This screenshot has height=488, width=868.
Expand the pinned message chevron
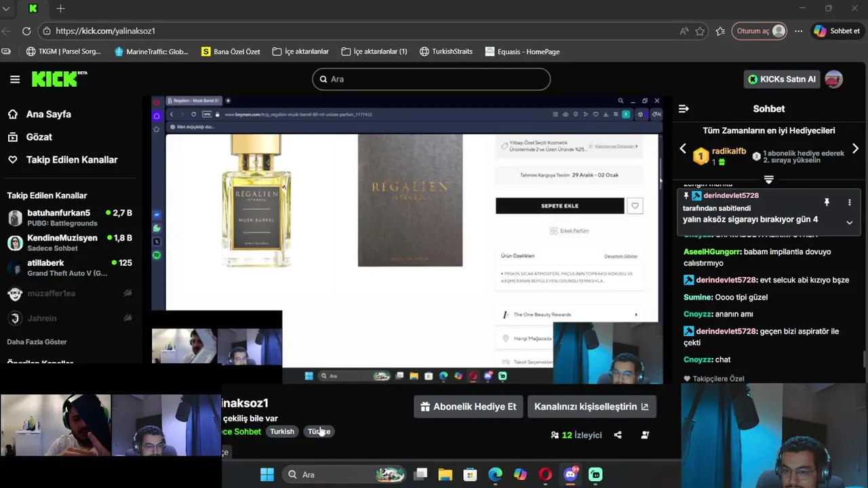849,222
